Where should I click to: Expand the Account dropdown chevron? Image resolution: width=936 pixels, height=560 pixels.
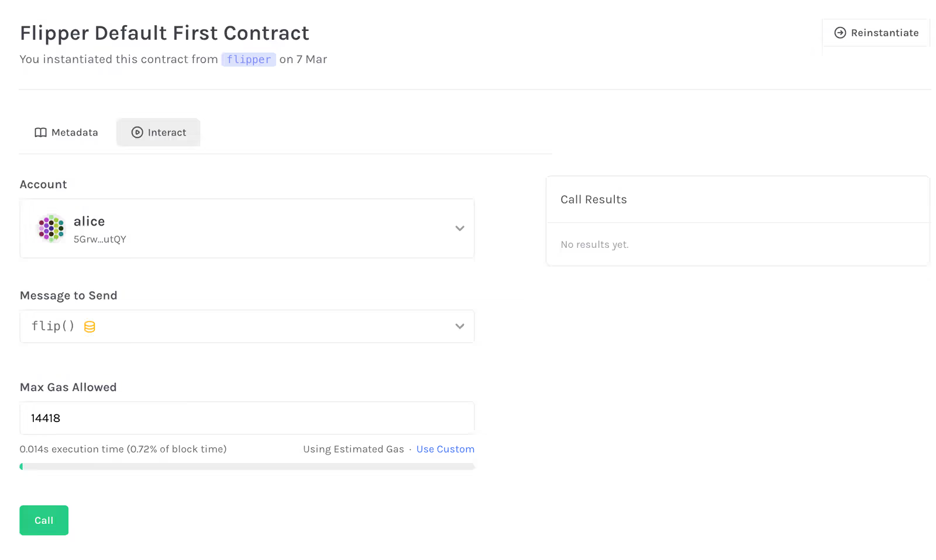(x=460, y=229)
